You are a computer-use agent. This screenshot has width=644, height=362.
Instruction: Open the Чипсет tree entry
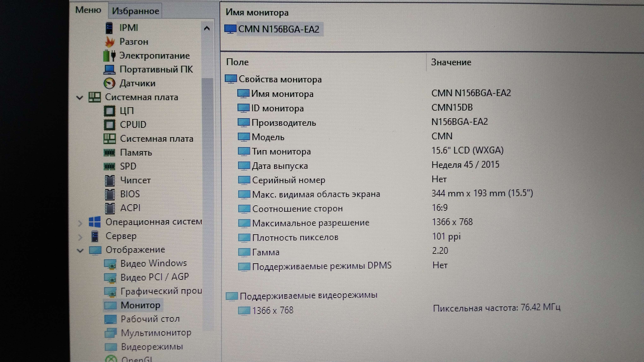click(135, 180)
